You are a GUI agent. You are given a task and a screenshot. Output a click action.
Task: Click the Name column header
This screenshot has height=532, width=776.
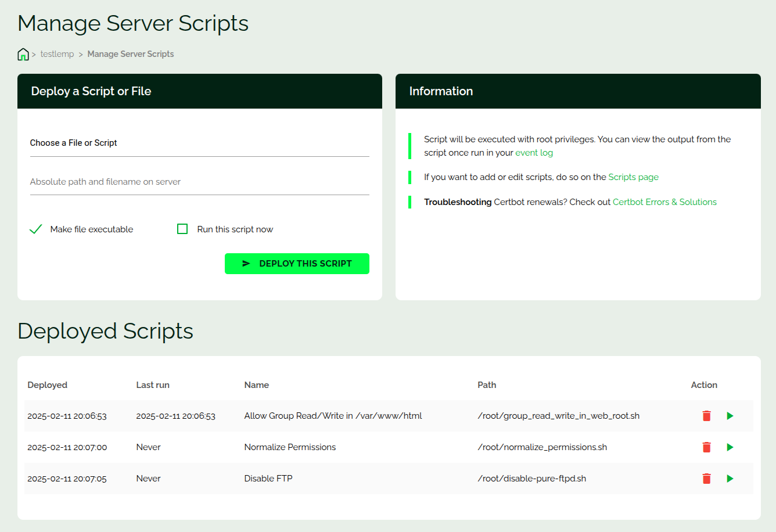[x=256, y=385]
